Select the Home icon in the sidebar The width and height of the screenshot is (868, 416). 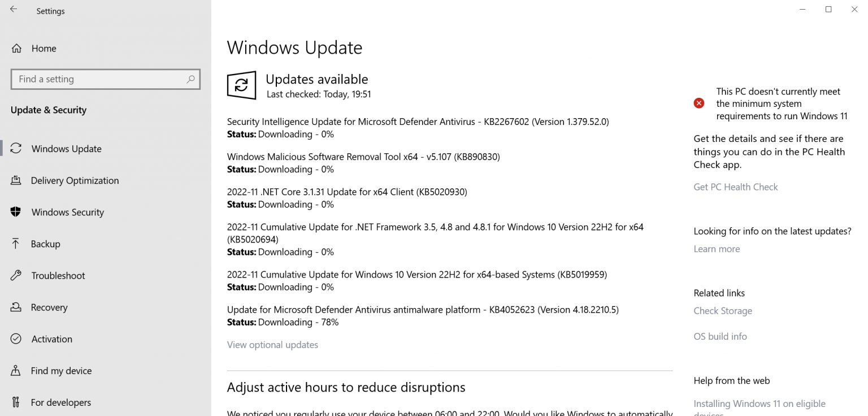tap(18, 48)
